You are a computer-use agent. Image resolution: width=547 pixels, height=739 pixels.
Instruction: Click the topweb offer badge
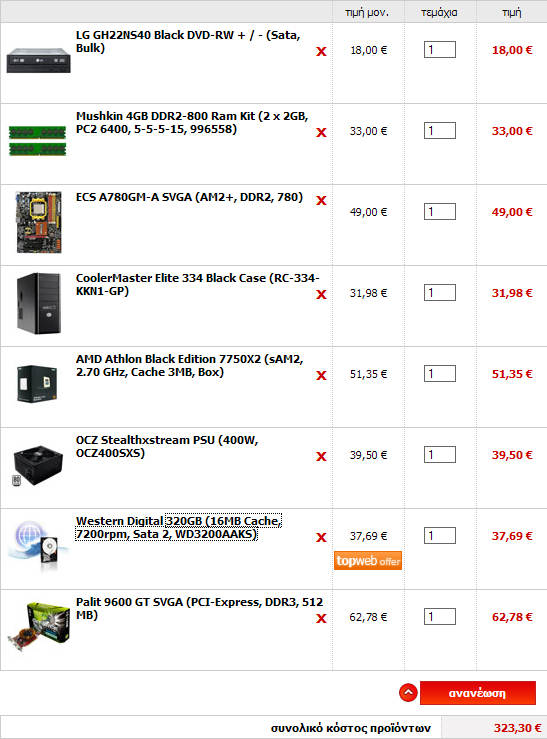pyautogui.click(x=368, y=561)
